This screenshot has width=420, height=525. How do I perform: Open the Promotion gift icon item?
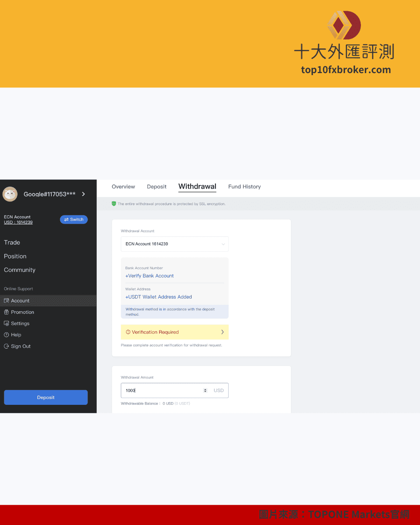(x=7, y=312)
